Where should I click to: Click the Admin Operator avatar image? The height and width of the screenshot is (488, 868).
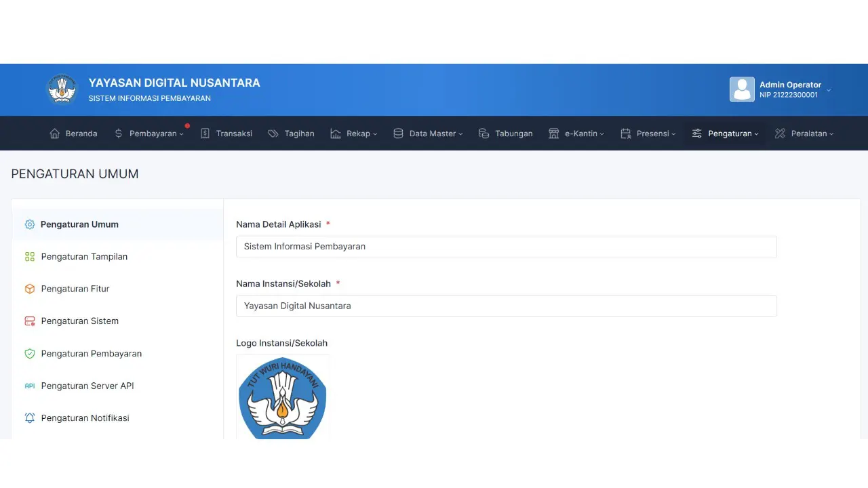pos(742,89)
